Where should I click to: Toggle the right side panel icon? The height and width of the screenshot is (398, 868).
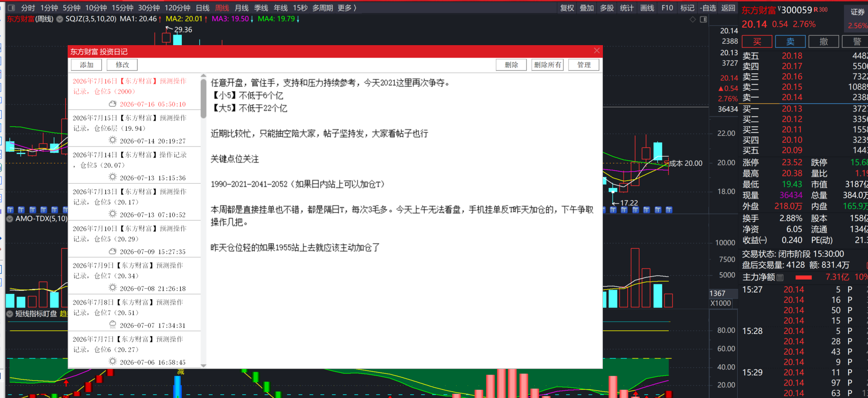click(703, 19)
